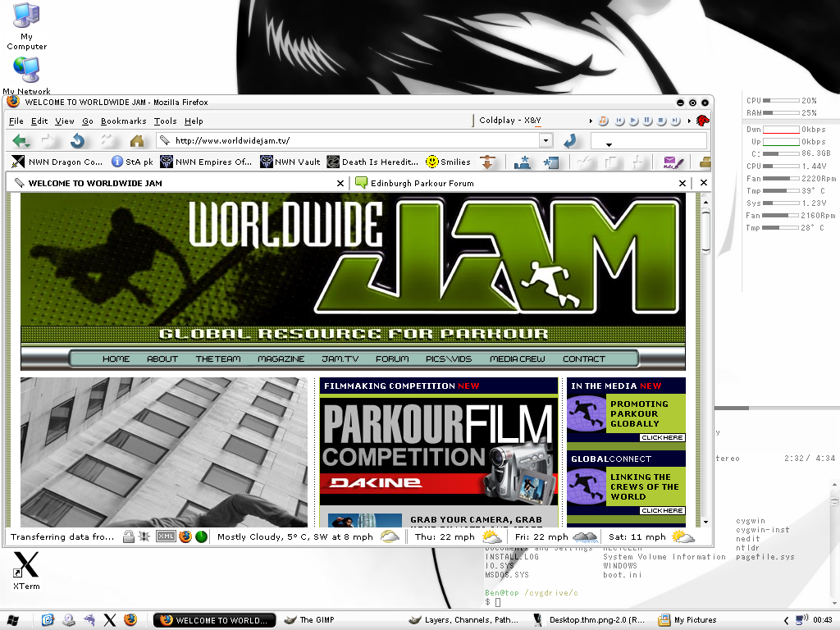Open the Smilies bookmark

448,162
